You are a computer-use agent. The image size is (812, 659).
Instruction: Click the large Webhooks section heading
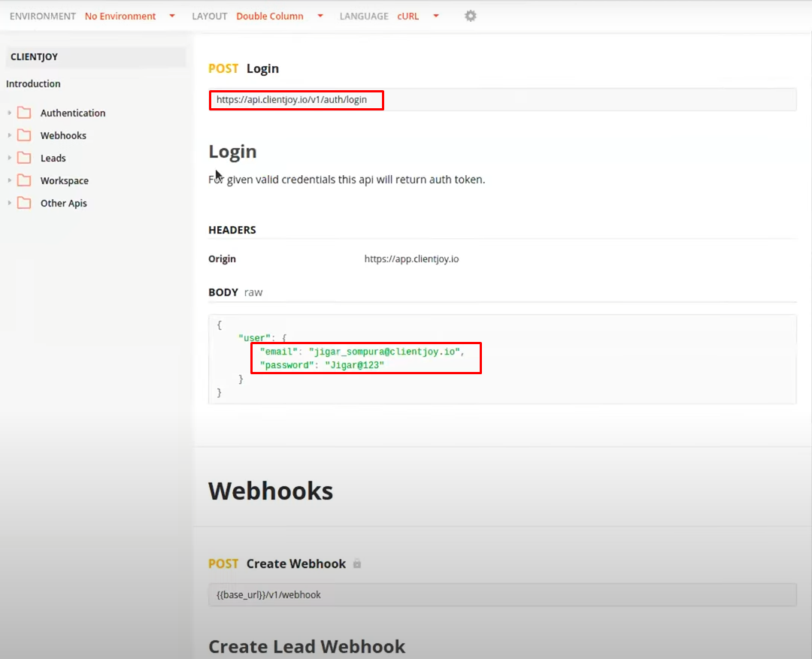coord(271,491)
